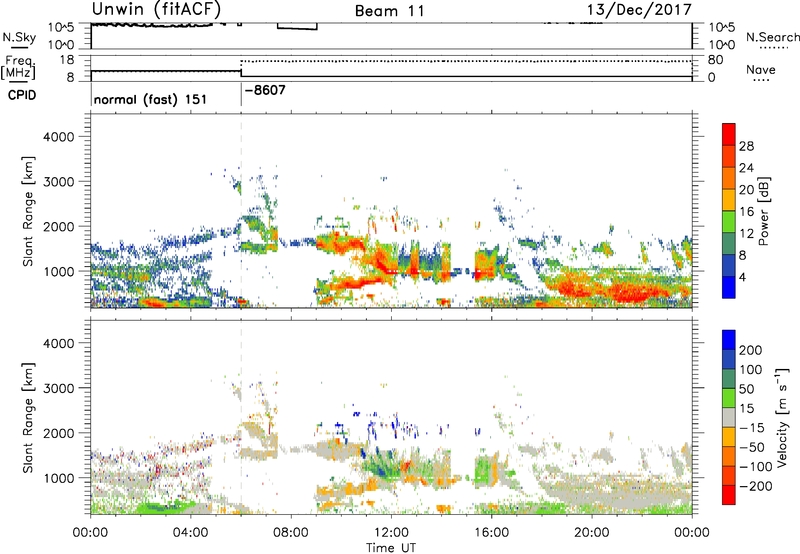800x554 pixels.
Task: Click the '08:00' time axis tick label
Action: [x=291, y=533]
